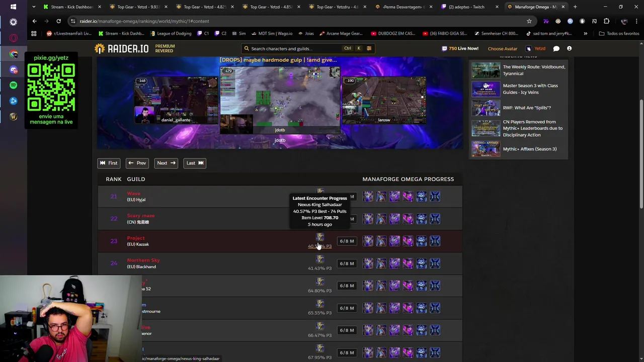The width and height of the screenshot is (644, 362).
Task: Bookmark this page with the star icon
Action: tap(529, 21)
